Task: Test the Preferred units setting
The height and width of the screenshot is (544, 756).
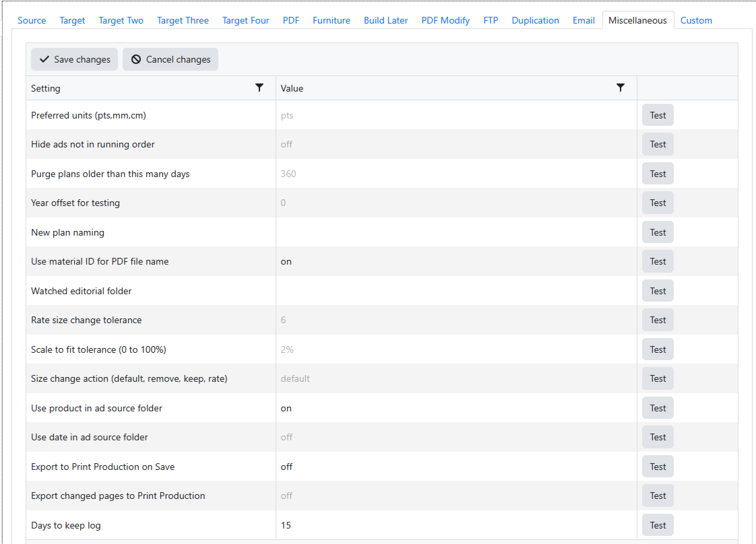Action: [x=657, y=115]
